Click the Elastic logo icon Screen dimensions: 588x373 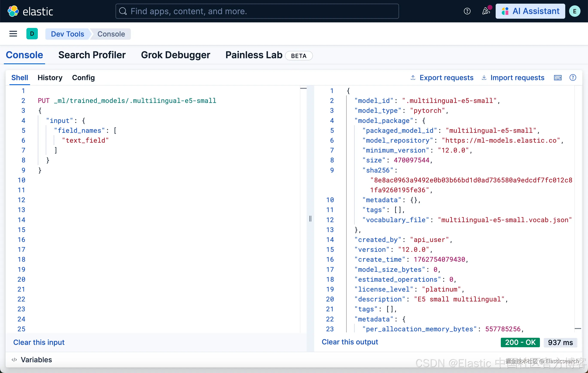[13, 11]
